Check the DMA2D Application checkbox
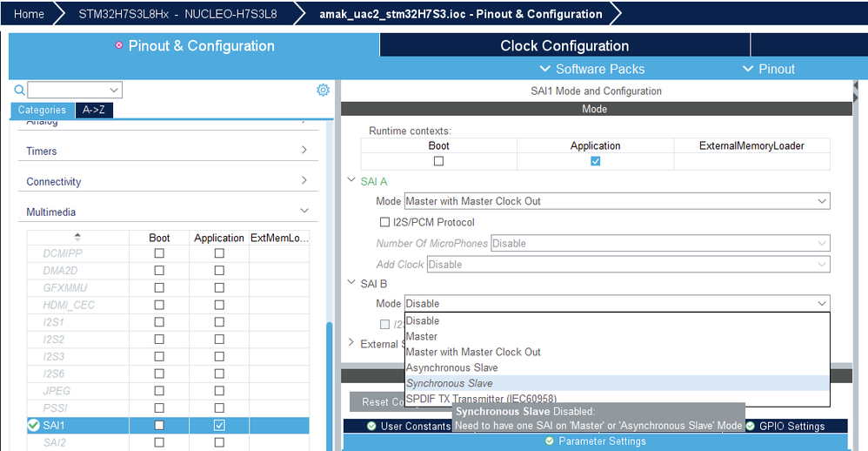 pos(219,271)
